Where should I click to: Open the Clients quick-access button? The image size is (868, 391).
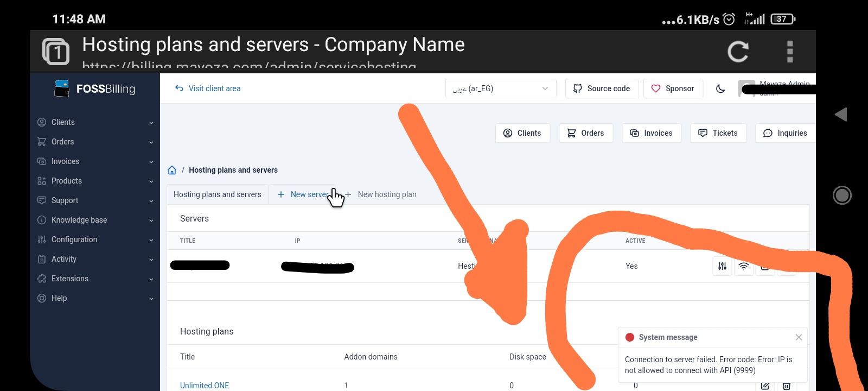[x=522, y=133]
